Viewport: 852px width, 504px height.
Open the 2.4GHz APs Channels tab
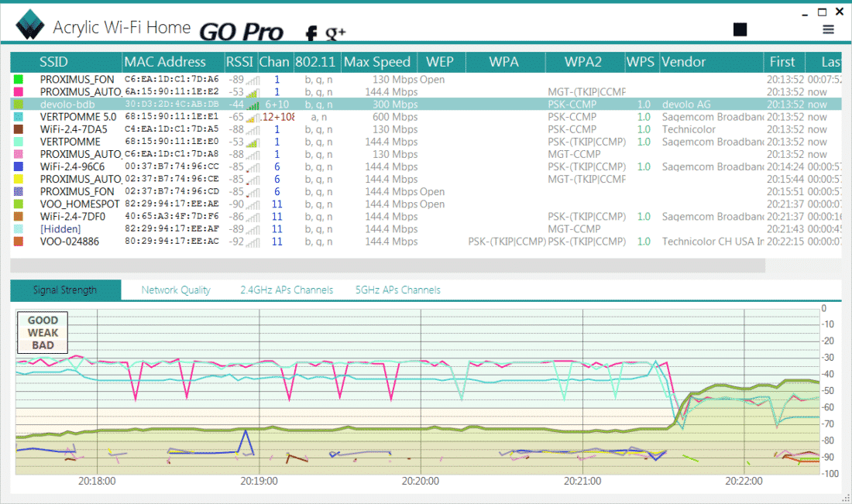(x=287, y=290)
